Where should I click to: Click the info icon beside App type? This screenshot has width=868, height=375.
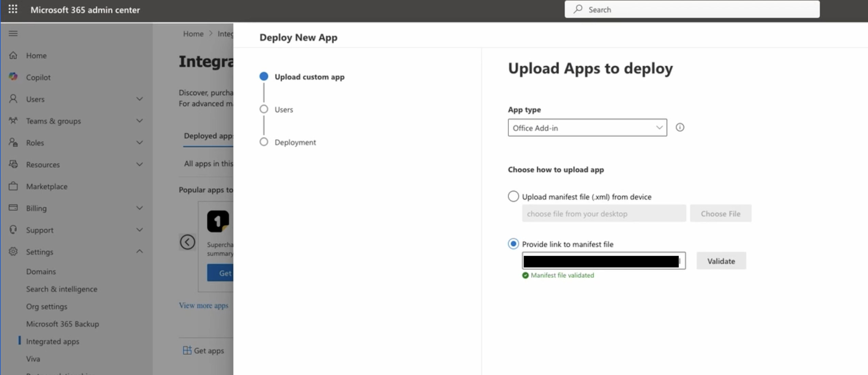[680, 127]
